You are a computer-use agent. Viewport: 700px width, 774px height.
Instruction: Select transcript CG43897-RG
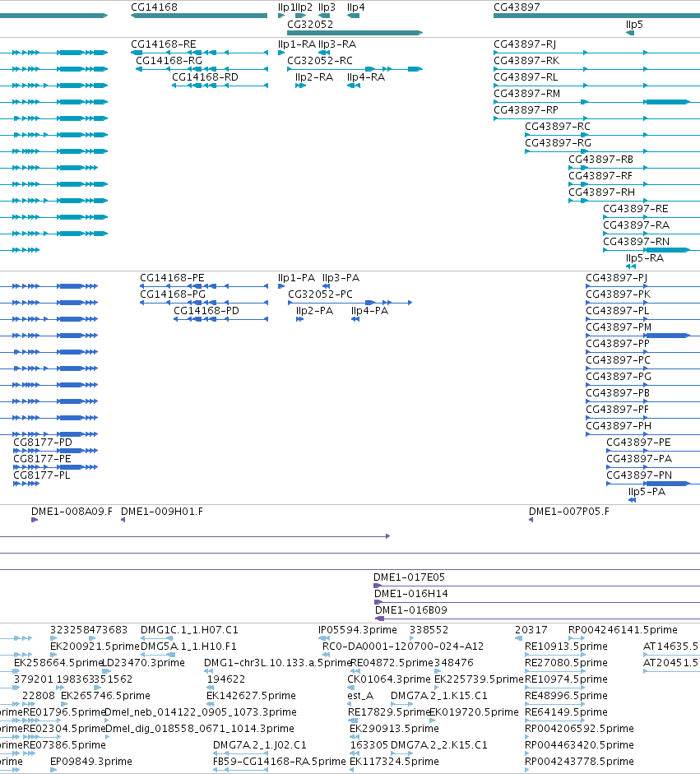click(x=612, y=151)
